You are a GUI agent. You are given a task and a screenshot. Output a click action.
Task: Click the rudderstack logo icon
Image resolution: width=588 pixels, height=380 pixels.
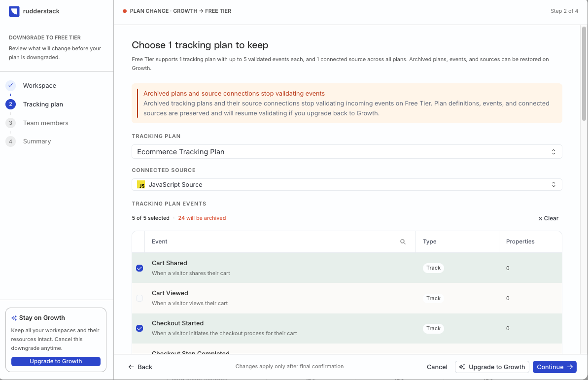(14, 11)
